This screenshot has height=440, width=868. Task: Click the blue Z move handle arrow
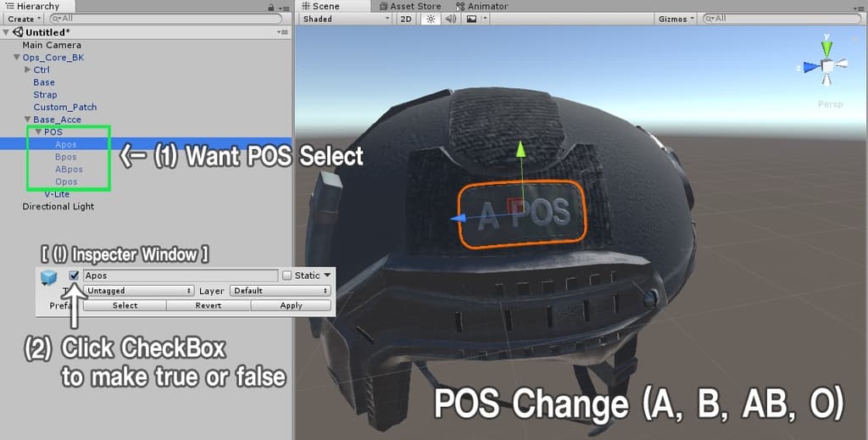[x=457, y=219]
